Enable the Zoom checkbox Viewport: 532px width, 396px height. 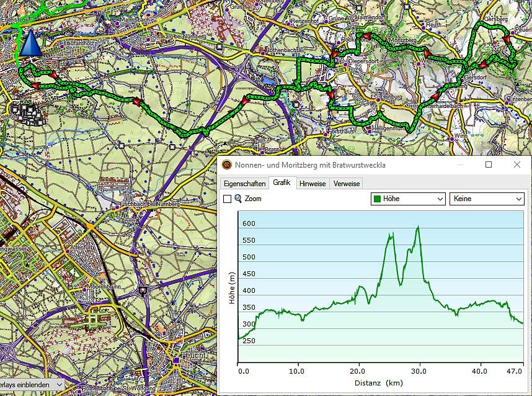227,199
